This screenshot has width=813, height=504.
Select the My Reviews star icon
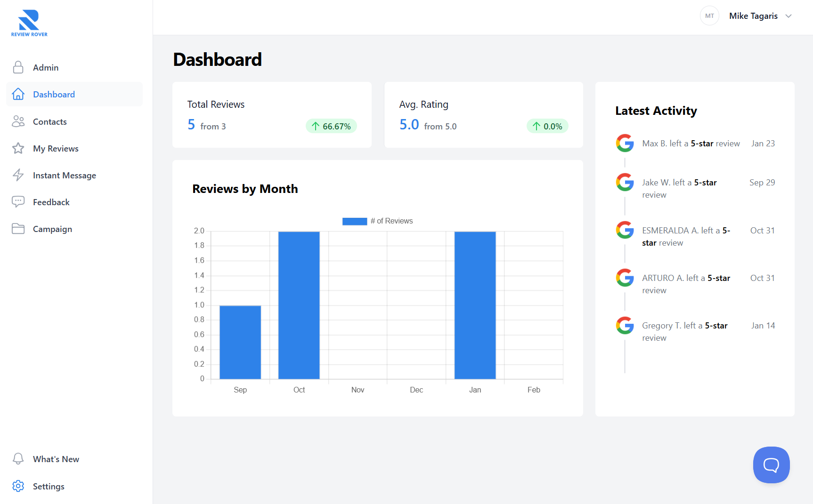click(18, 148)
